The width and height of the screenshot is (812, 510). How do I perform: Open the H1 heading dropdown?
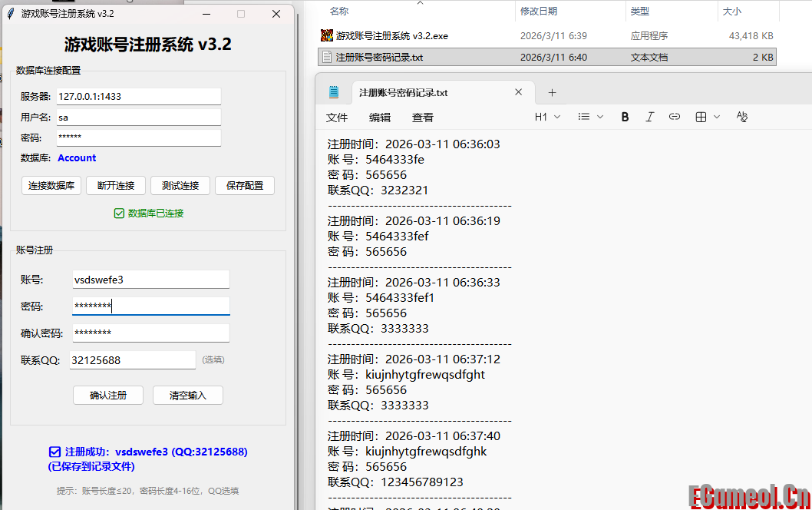[x=547, y=117]
